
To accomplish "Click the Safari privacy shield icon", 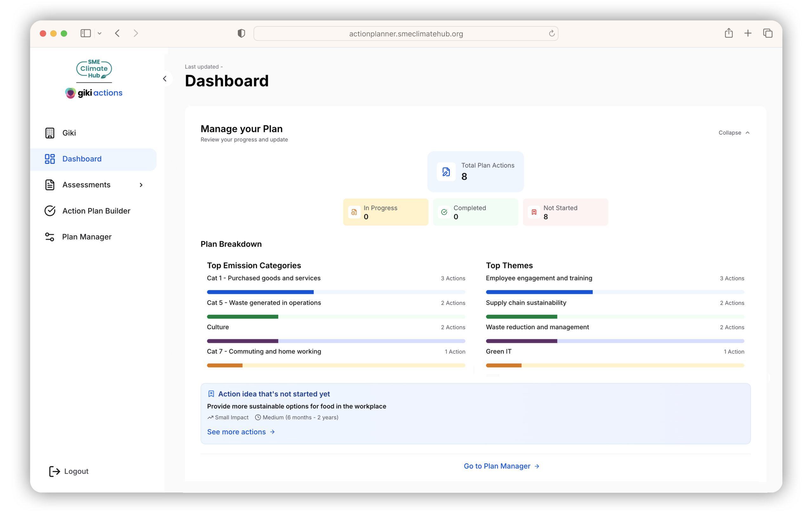I will pyautogui.click(x=241, y=33).
